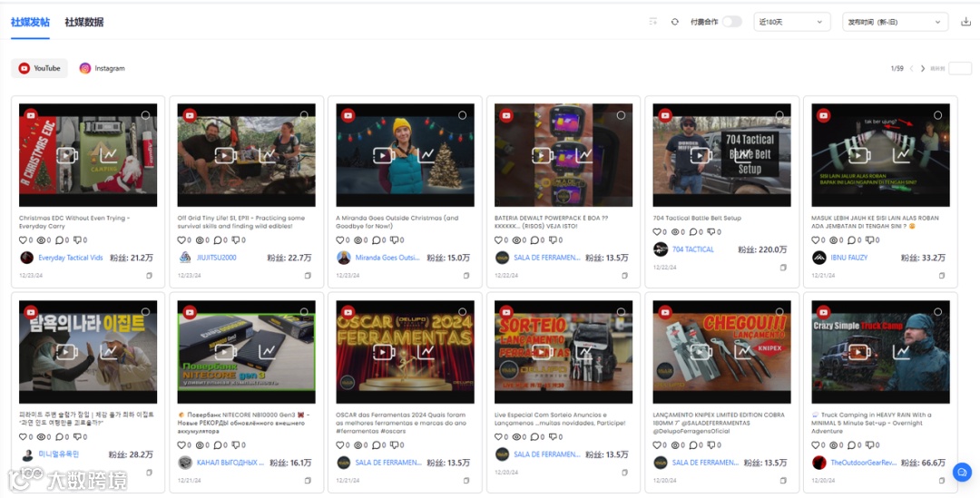Open IBNU FAUZY channel link
The height and width of the screenshot is (498, 980).
848,258
